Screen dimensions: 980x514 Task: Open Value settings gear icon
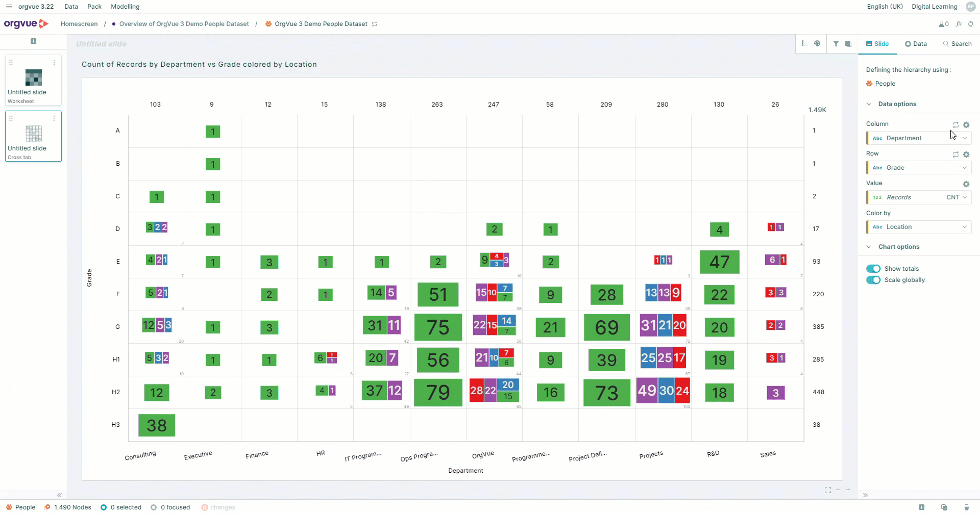966,184
